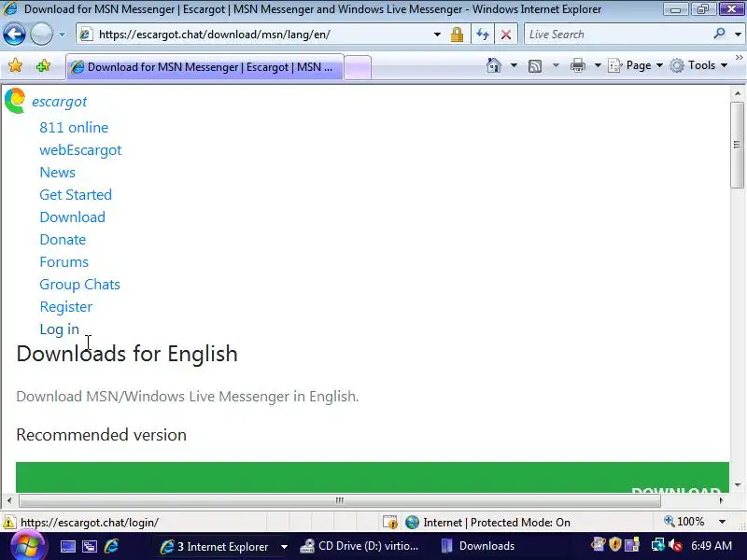Click the Add to Favorites icon

coord(43,65)
